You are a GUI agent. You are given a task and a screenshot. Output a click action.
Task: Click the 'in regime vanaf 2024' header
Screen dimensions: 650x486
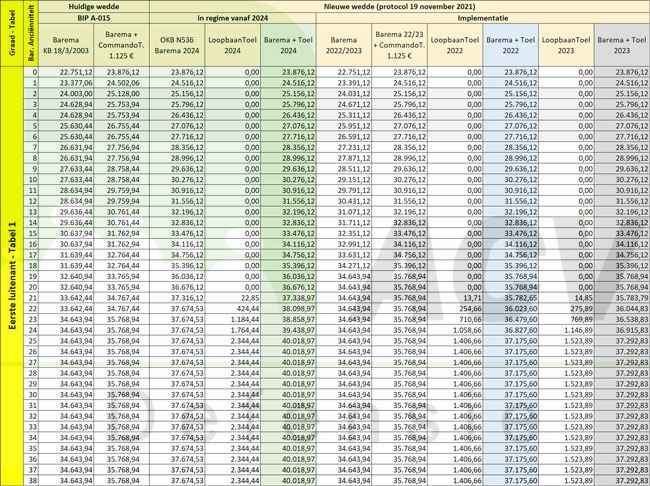(233, 18)
